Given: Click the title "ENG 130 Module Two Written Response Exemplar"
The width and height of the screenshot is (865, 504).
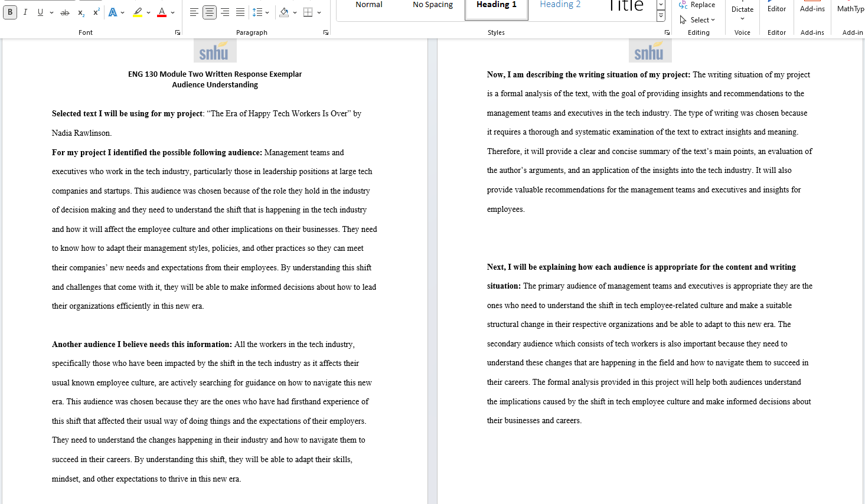Looking at the screenshot, I should (215, 74).
